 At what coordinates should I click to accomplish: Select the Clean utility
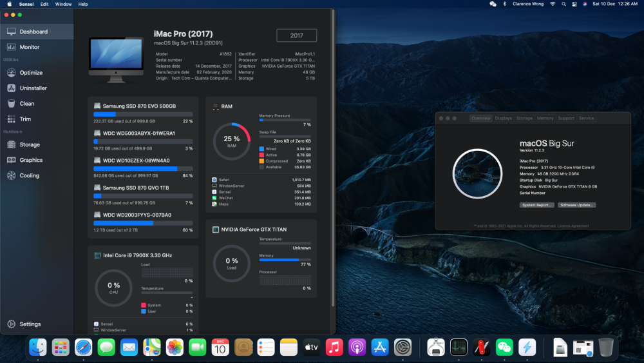(37, 104)
